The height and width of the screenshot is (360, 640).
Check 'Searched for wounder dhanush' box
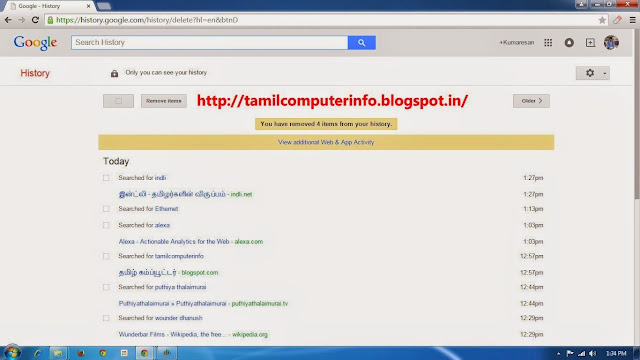pyautogui.click(x=106, y=318)
